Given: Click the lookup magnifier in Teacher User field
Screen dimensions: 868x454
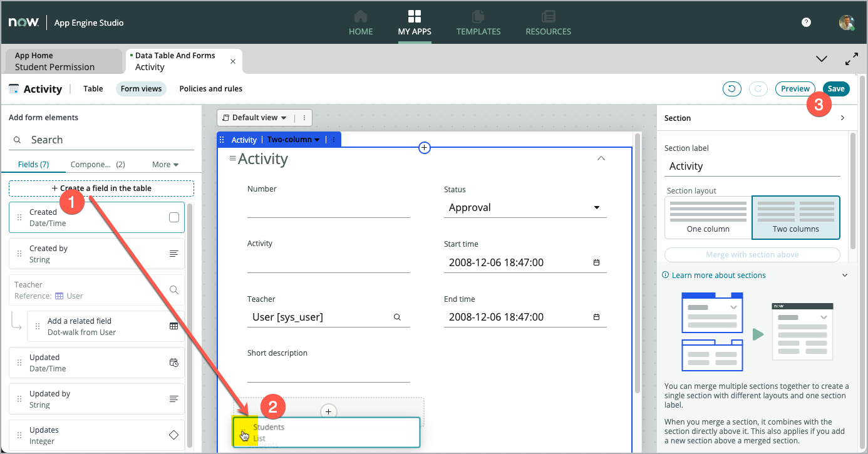Looking at the screenshot, I should (x=397, y=317).
